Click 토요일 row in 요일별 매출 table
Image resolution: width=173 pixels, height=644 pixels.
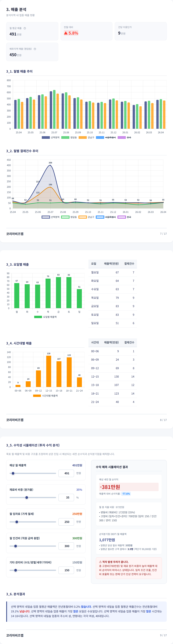113,315
